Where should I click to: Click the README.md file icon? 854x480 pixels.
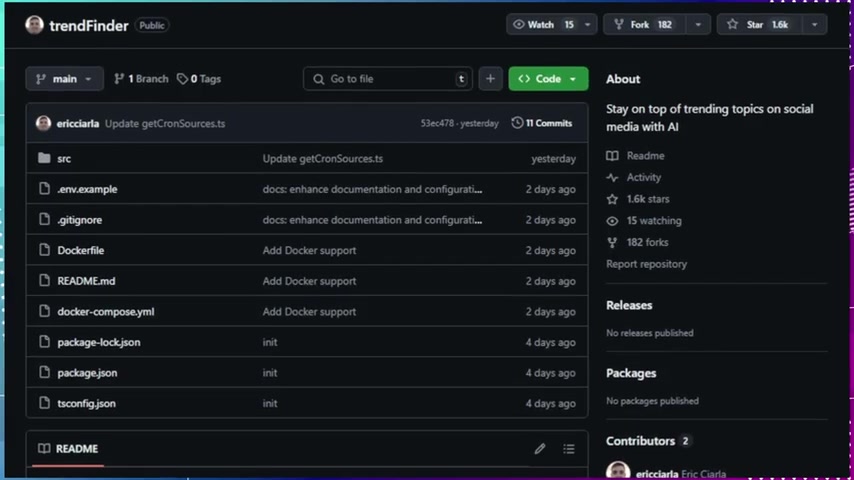[44, 281]
